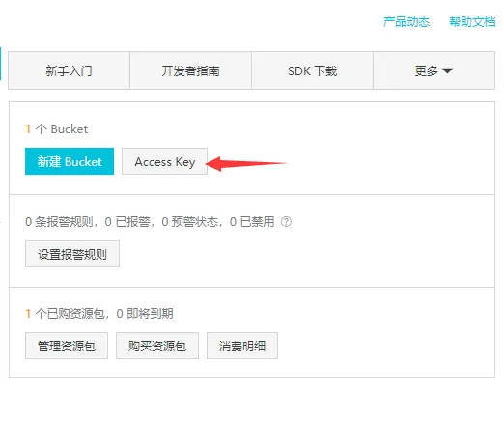Viewport: 504px width, 447px height.
Task: Open the Access Key button
Action: click(x=164, y=161)
